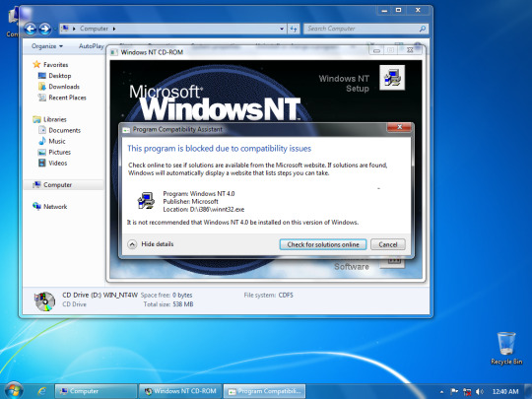Viewport: 532px width, 399px height.
Task: Click the Forward arrow in Explorer
Action: coord(45,29)
